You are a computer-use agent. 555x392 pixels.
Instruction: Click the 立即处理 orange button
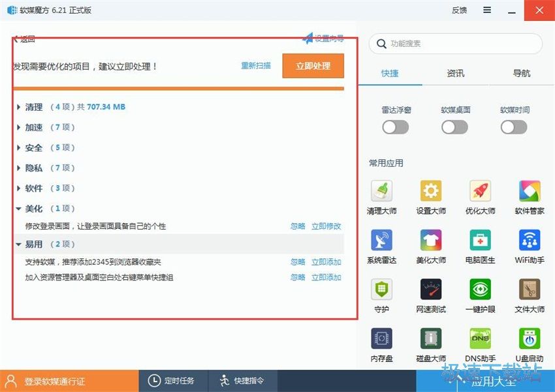coord(313,66)
